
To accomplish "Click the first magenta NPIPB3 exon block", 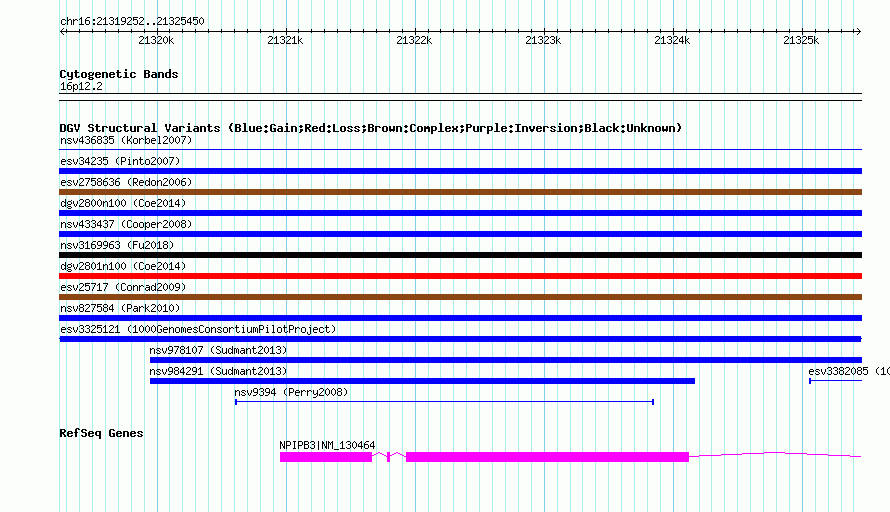I will coord(326,457).
